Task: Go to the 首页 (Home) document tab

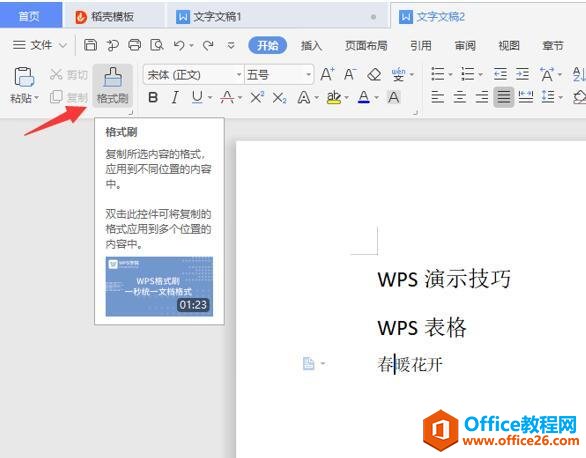Action: coord(31,15)
